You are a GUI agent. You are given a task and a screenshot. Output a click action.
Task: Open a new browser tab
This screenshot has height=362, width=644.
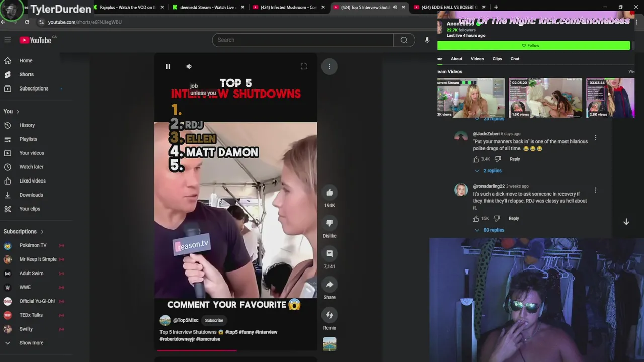point(496,7)
